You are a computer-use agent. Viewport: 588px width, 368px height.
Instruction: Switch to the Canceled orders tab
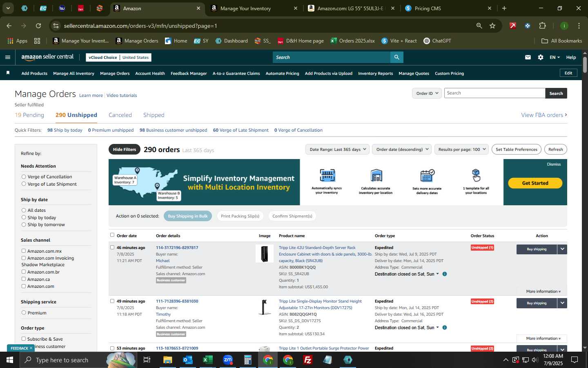[120, 115]
